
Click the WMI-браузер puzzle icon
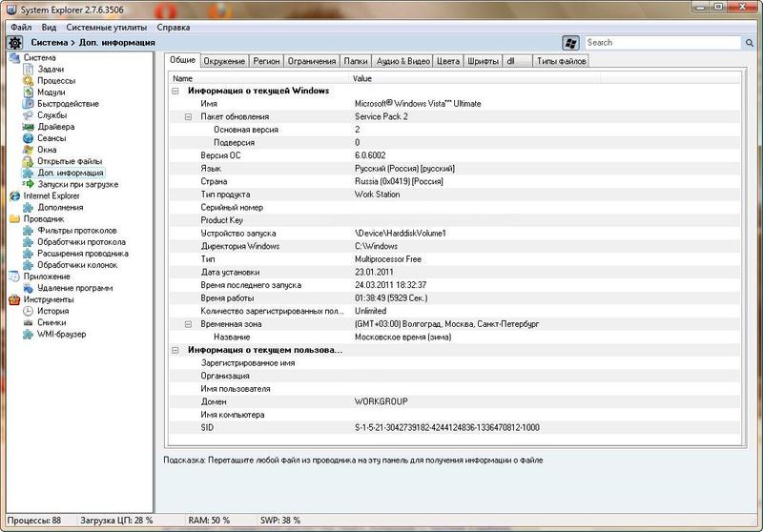(x=29, y=334)
